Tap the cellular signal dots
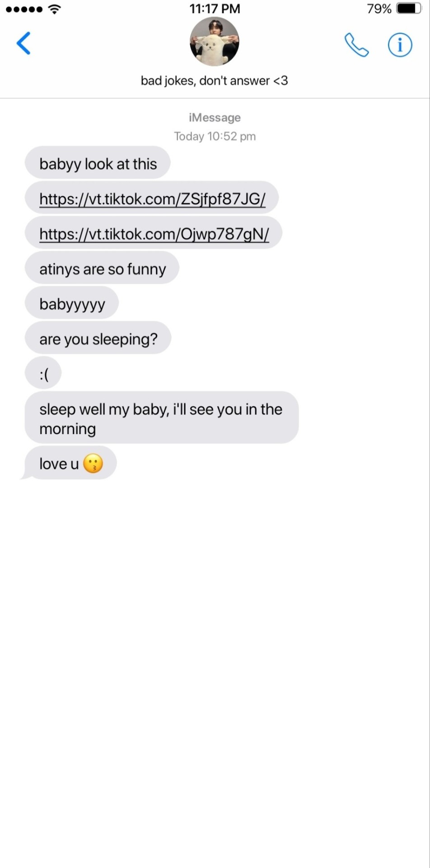Viewport: 430px width, 868px height. tap(24, 9)
